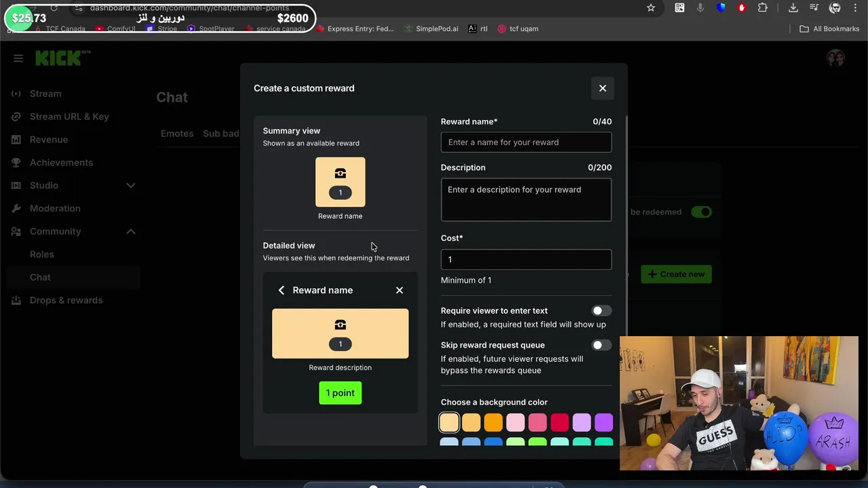This screenshot has width=868, height=488.
Task: Click the green 1 point button
Action: (x=340, y=393)
